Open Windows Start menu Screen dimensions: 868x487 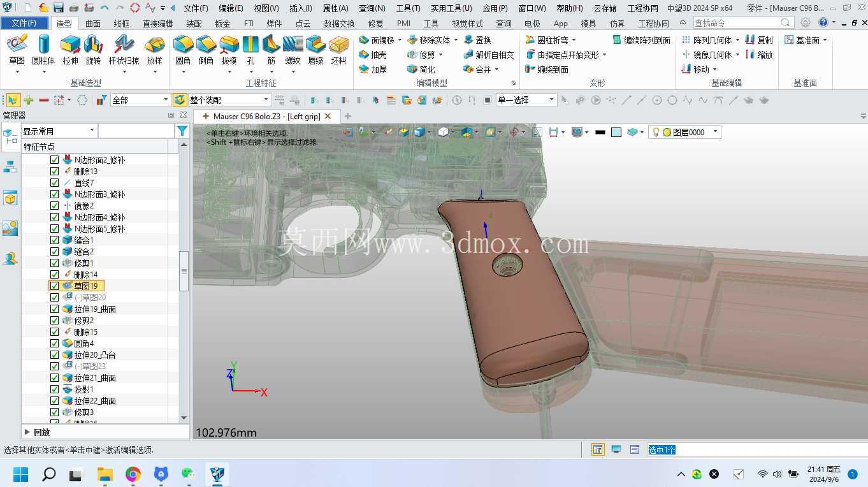click(20, 474)
